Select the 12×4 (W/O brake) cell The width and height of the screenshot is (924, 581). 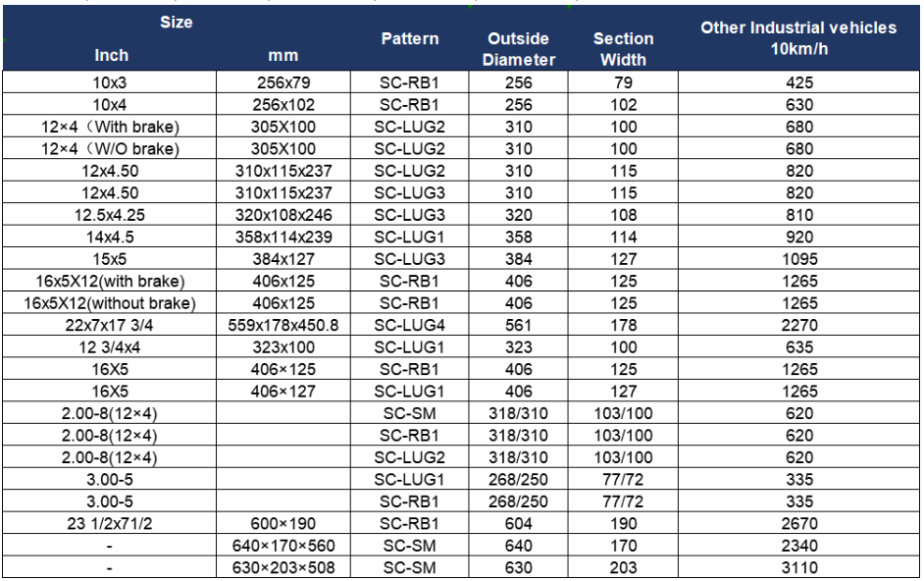110,148
